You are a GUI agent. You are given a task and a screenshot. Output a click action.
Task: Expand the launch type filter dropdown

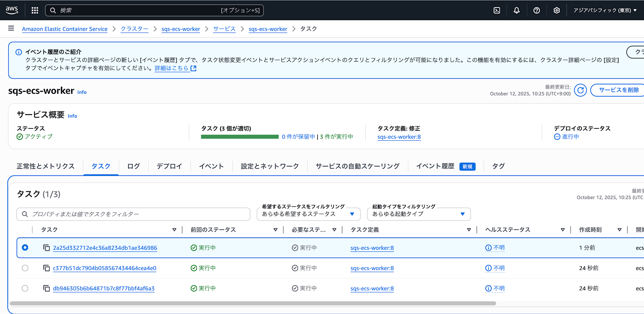419,214
